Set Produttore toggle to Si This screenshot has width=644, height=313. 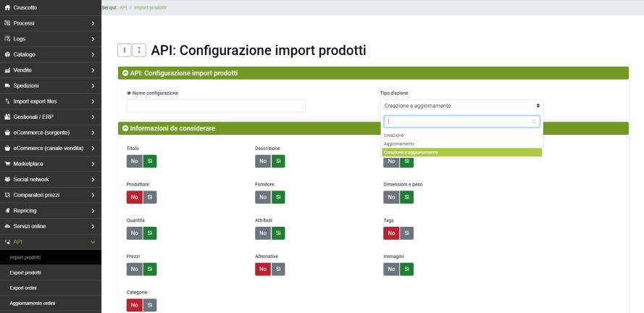149,197
